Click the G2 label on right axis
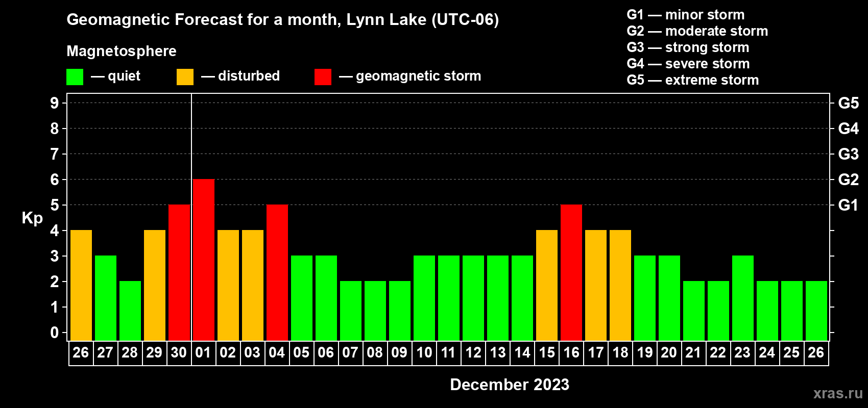 pyautogui.click(x=849, y=180)
